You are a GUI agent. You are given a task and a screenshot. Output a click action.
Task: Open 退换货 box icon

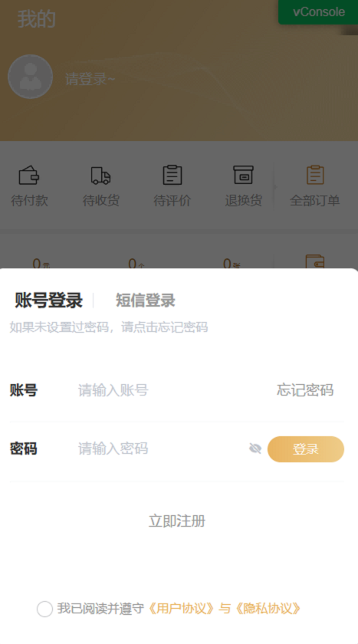coord(244,175)
